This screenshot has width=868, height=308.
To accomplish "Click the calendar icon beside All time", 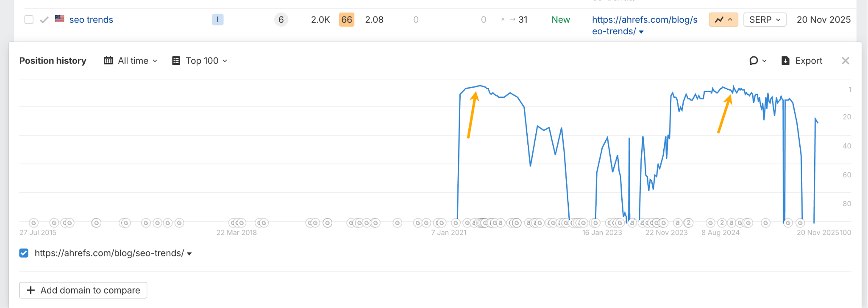I will tap(109, 61).
